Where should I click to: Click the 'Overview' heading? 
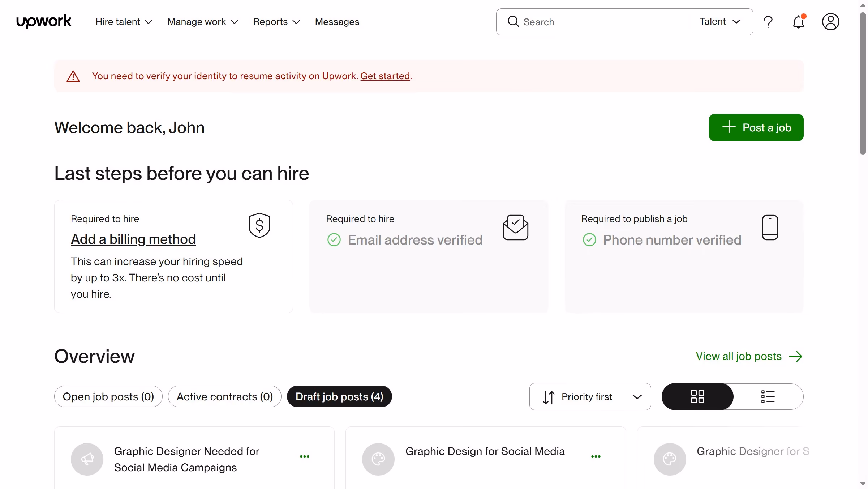94,356
